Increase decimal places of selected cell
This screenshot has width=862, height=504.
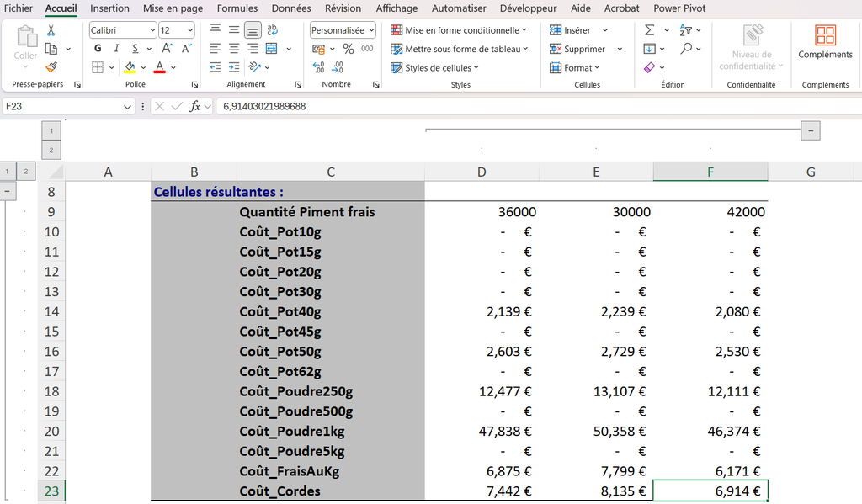(319, 67)
